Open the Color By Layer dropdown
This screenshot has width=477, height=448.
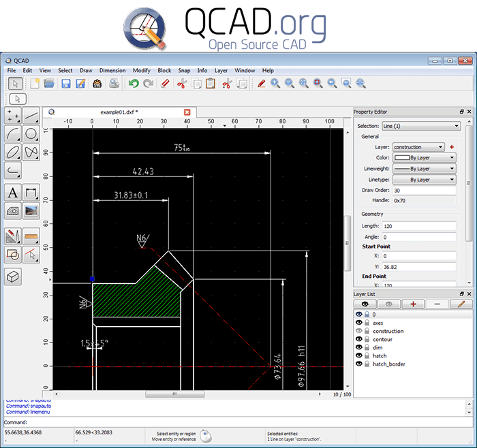(425, 158)
